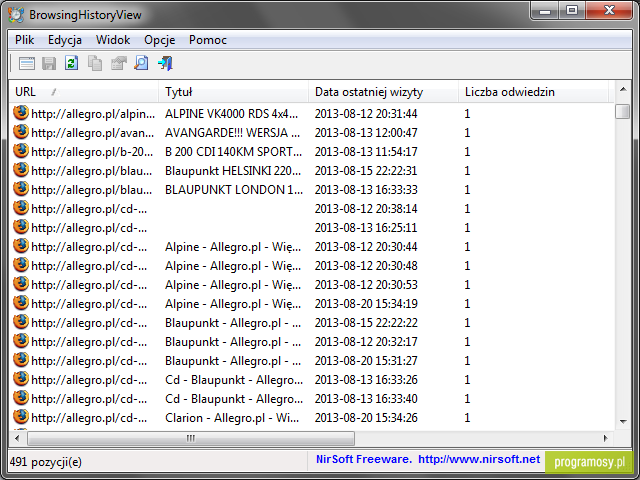
Task: Click the Exit toolbar icon
Action: [x=165, y=63]
